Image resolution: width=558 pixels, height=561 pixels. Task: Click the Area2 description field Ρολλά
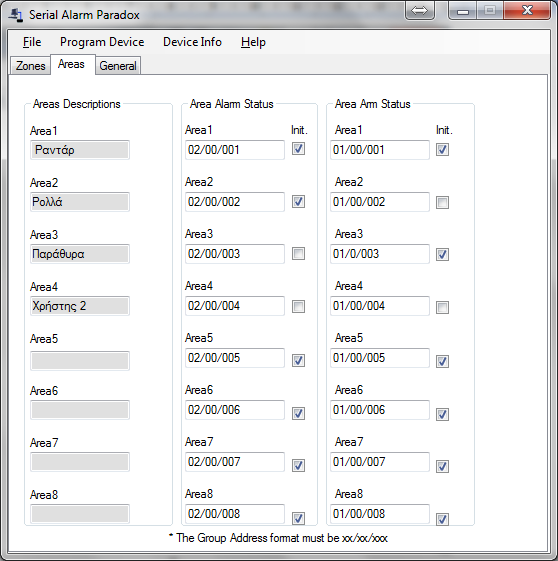click(x=80, y=202)
